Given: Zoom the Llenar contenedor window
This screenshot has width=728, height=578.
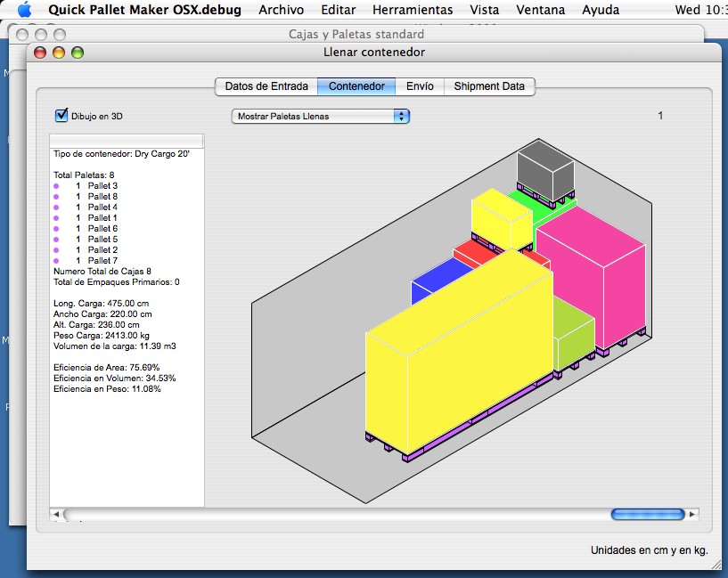Looking at the screenshot, I should (77, 53).
